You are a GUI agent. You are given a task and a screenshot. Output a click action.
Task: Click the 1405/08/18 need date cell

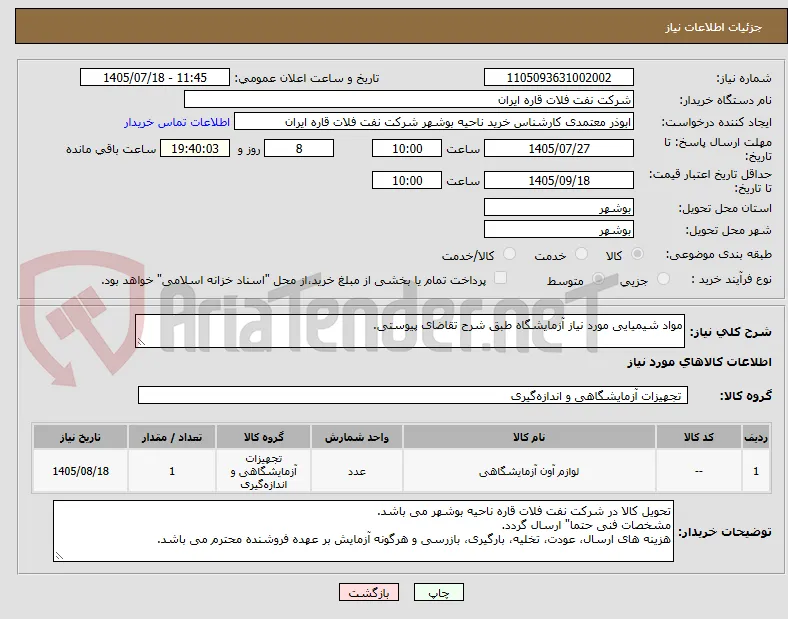(x=80, y=471)
